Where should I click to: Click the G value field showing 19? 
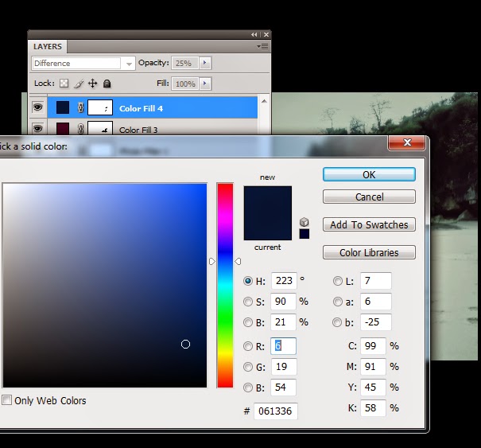tap(284, 367)
